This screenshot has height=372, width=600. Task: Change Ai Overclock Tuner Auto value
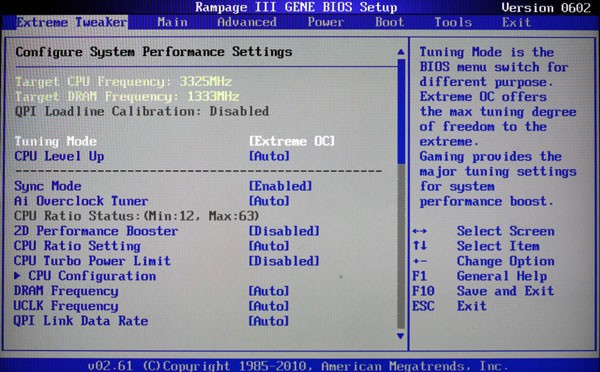pos(269,201)
